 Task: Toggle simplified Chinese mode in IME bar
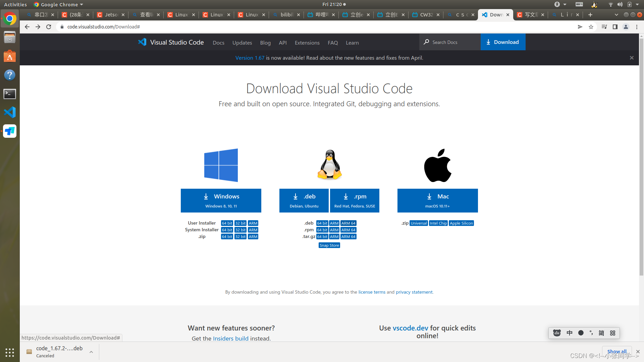[601, 333]
